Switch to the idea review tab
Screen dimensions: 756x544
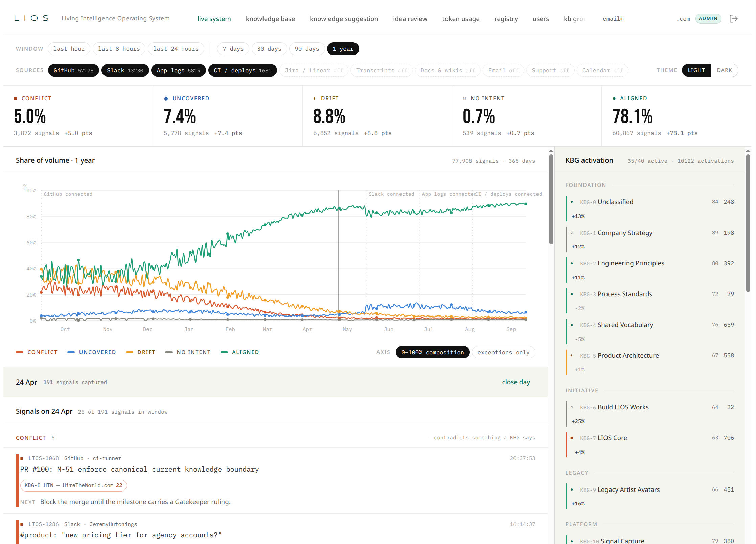pyautogui.click(x=410, y=19)
